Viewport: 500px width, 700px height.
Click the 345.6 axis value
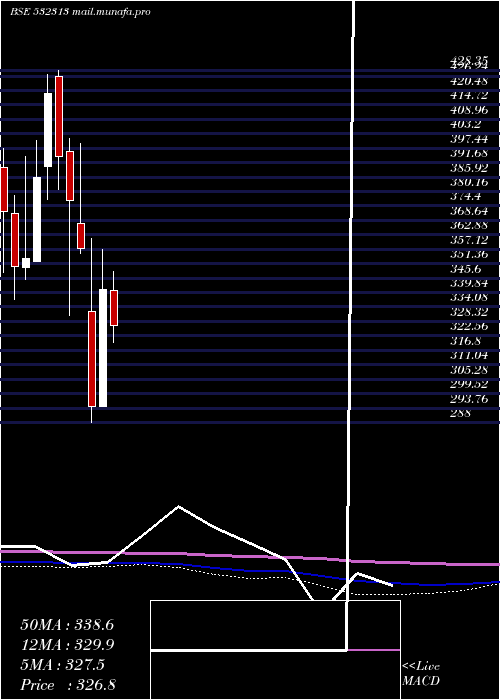pyautogui.click(x=466, y=269)
